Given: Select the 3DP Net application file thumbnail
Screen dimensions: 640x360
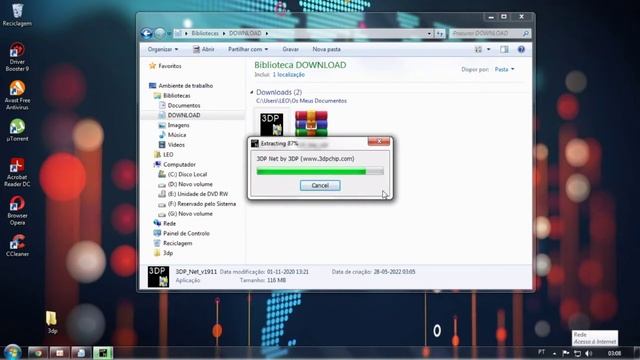Looking at the screenshot, I should point(272,124).
